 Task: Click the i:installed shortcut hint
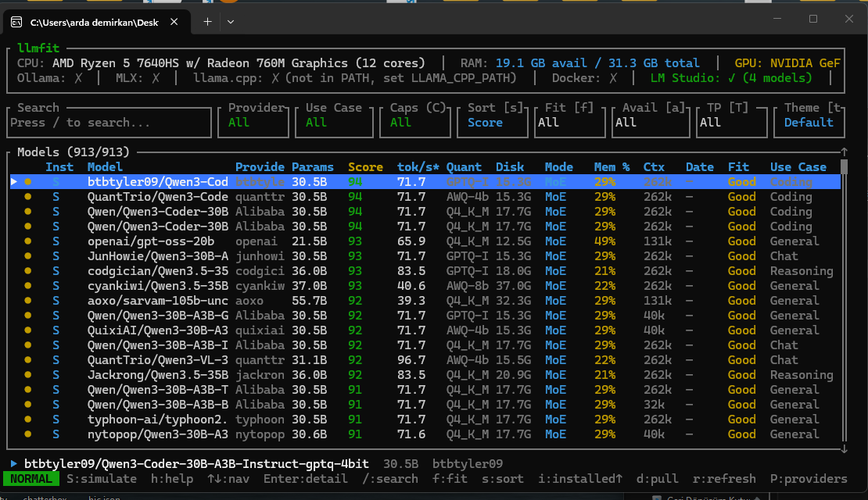pos(579,479)
